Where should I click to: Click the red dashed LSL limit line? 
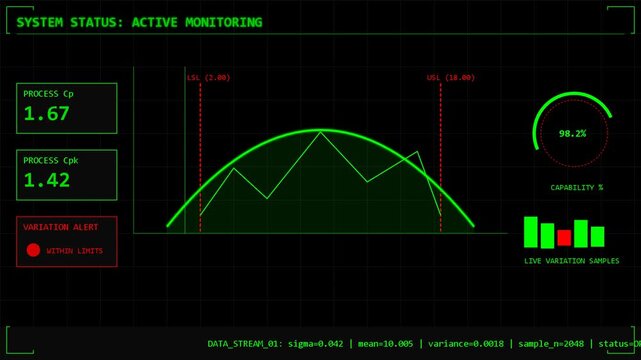(200, 157)
